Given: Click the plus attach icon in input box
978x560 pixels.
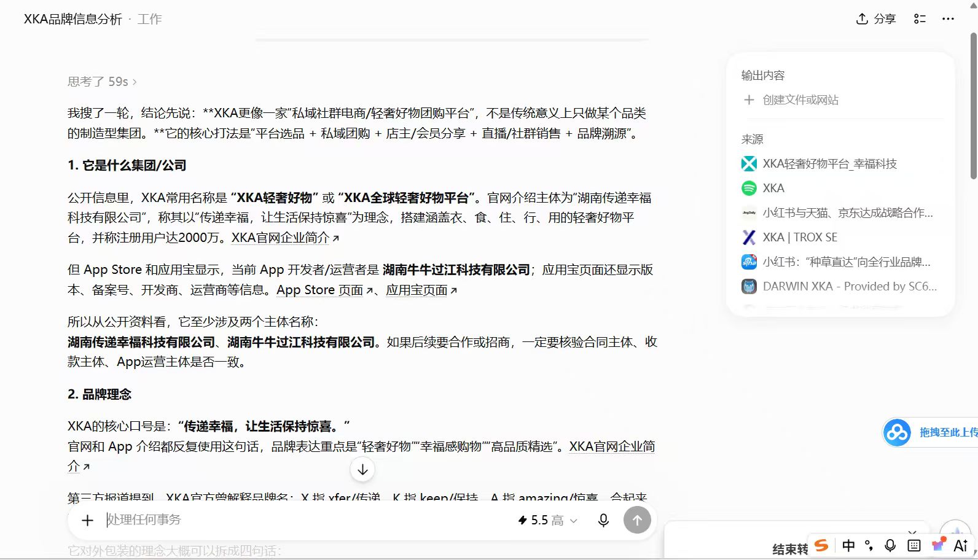Looking at the screenshot, I should pyautogui.click(x=87, y=520).
